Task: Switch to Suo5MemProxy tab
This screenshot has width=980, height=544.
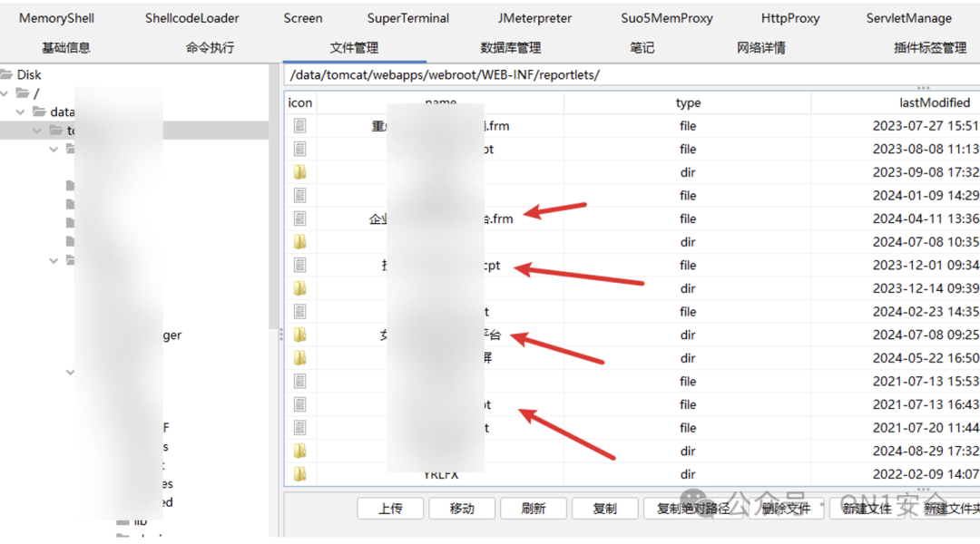Action: coord(666,18)
